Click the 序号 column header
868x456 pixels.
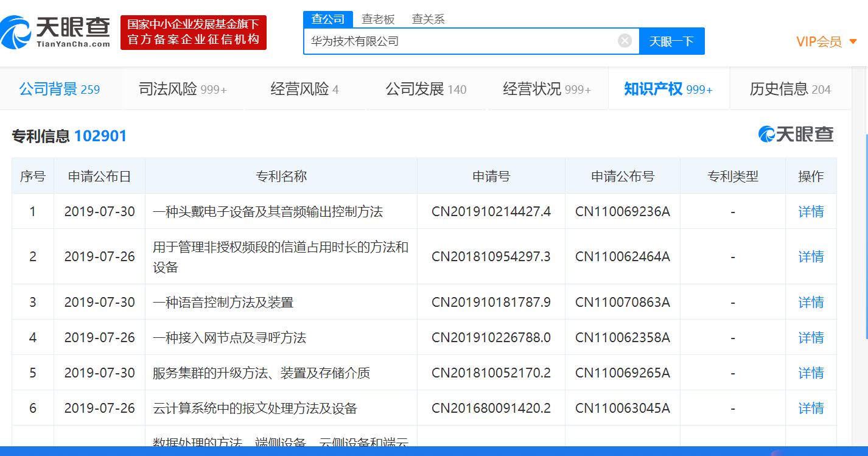(x=33, y=177)
